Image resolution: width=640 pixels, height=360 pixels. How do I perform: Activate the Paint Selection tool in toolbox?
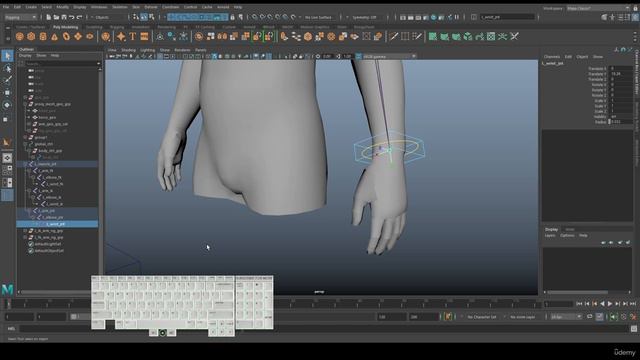pyautogui.click(x=7, y=80)
